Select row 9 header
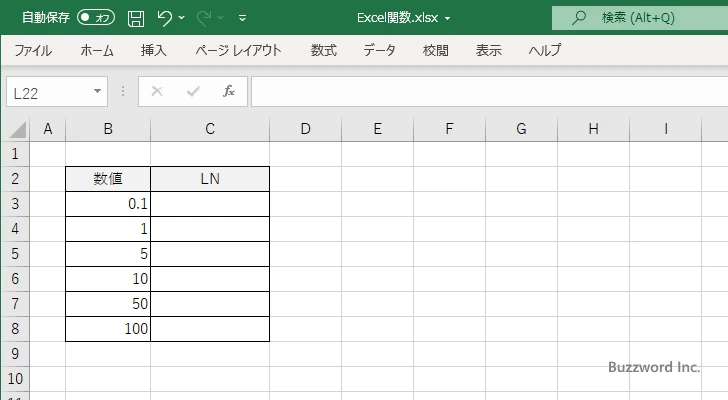Image resolution: width=728 pixels, height=400 pixels. pos(15,354)
